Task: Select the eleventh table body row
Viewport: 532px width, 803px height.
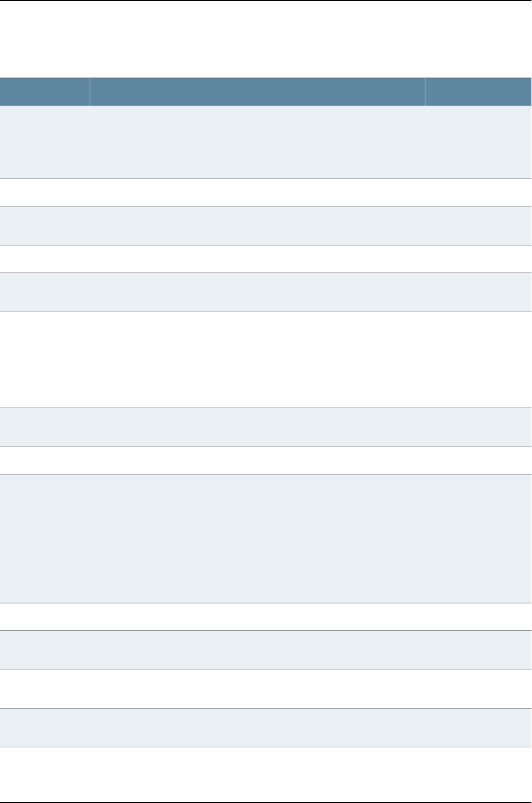Action: 266,650
